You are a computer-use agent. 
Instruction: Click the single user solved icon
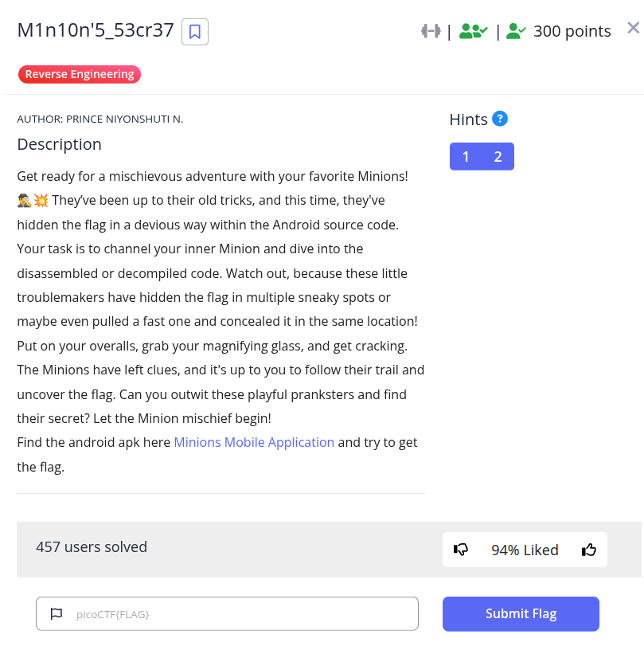click(516, 31)
